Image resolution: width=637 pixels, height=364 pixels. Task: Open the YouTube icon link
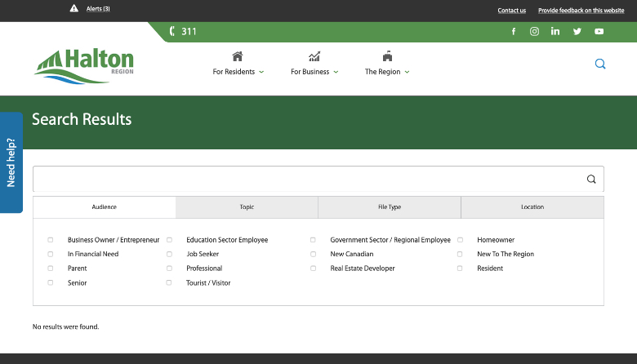click(x=599, y=32)
